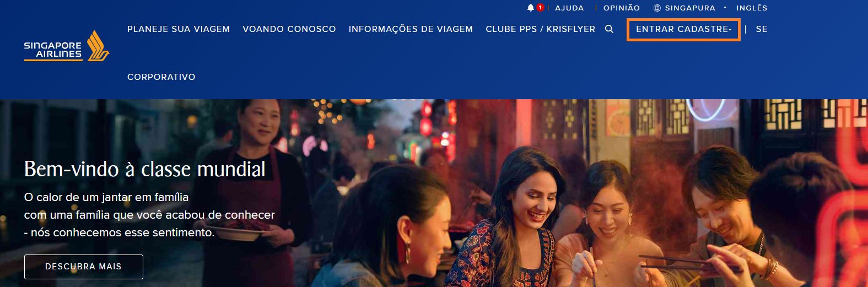Click the AJUDA link
Screen dimensions: 868x287
pyautogui.click(x=569, y=8)
